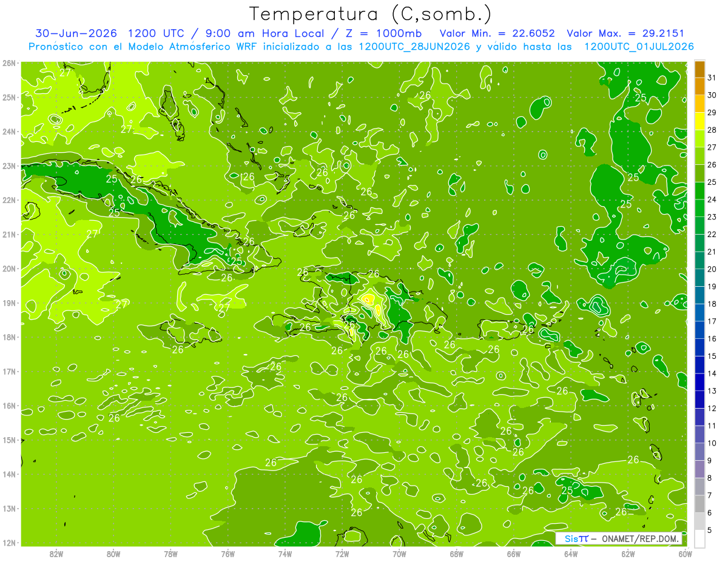Click the dark blue swatch between 13 and 14
Viewport: 728px width, 562px height.
(699, 383)
